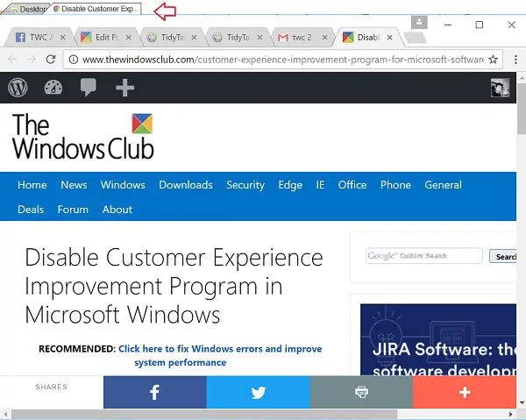Open a new Chrome tab
Screen dimensions: 526x420
tap(415, 38)
